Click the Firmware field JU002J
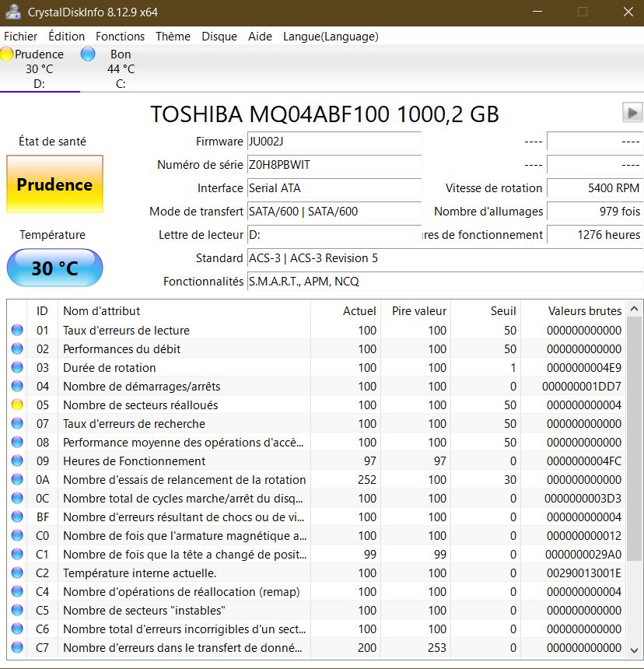The width and height of the screenshot is (644, 669). pyautogui.click(x=334, y=142)
